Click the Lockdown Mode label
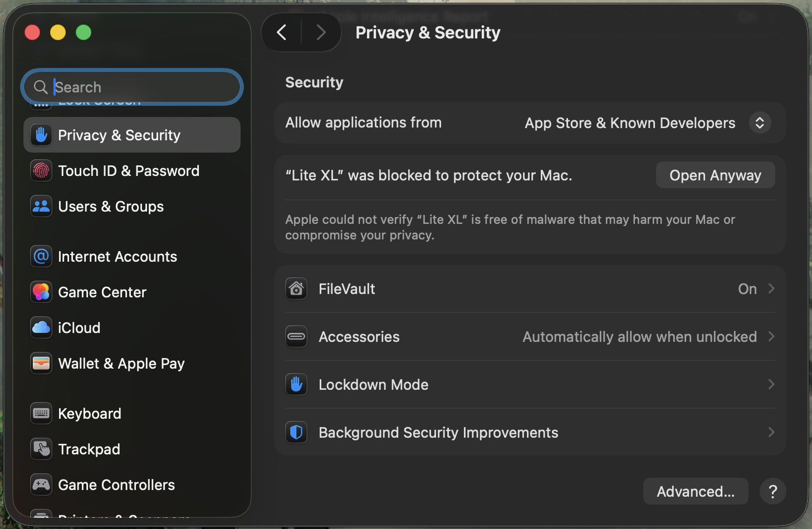Image resolution: width=812 pixels, height=529 pixels. click(x=373, y=384)
